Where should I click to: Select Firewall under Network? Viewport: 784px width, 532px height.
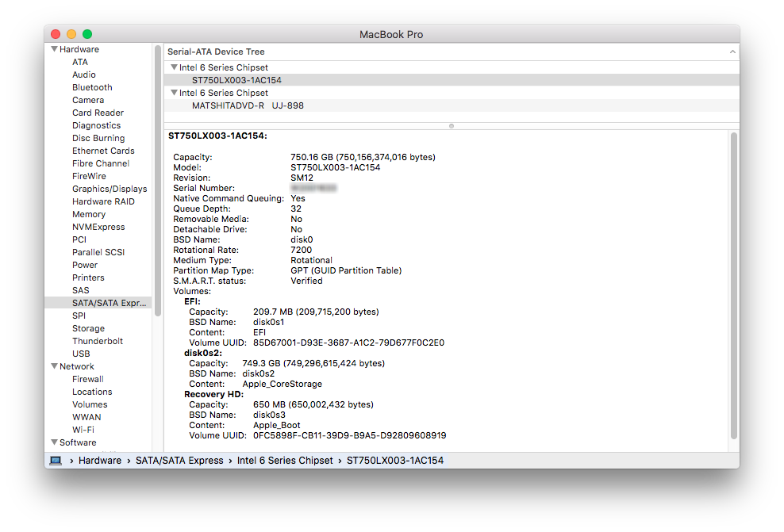tap(87, 379)
